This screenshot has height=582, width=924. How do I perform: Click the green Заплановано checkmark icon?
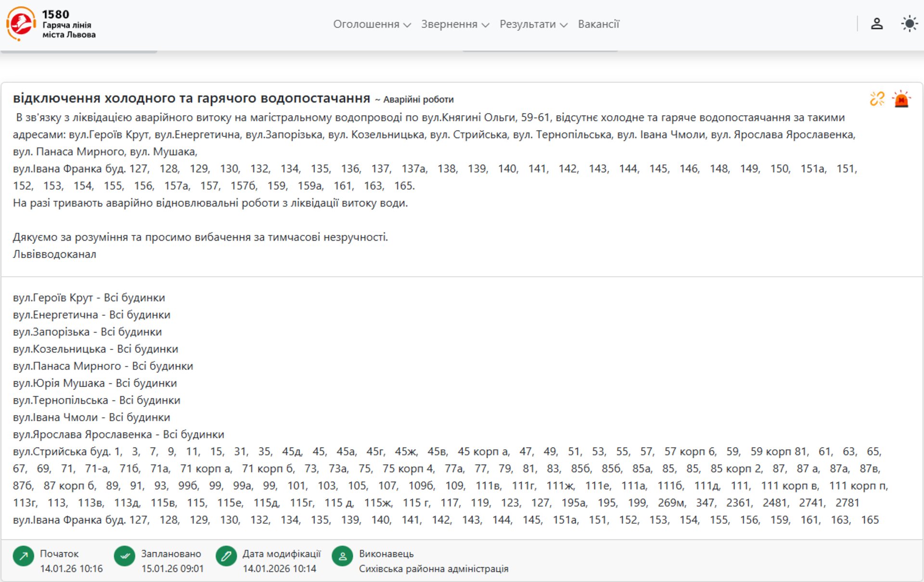point(125,556)
